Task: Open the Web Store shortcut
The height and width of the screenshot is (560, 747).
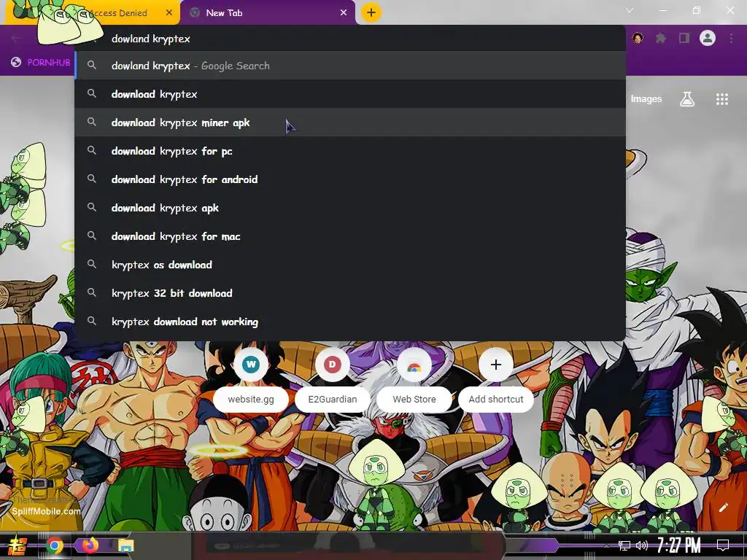Action: point(414,399)
